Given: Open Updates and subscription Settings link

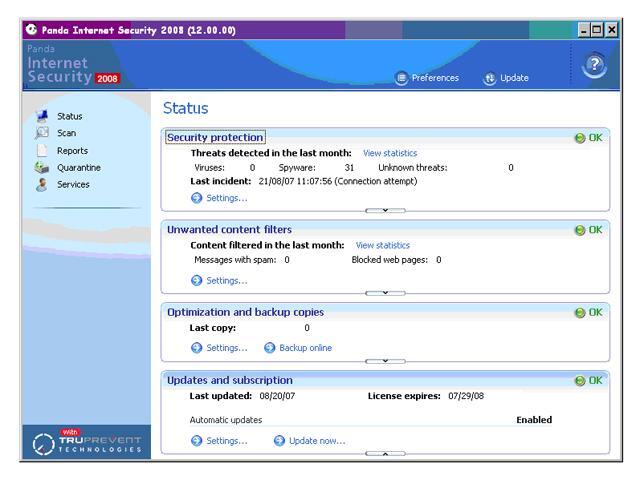Looking at the screenshot, I should coord(227,441).
